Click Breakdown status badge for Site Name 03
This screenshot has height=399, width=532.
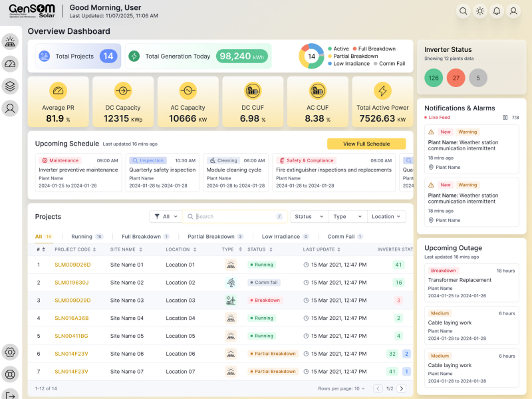(x=265, y=301)
